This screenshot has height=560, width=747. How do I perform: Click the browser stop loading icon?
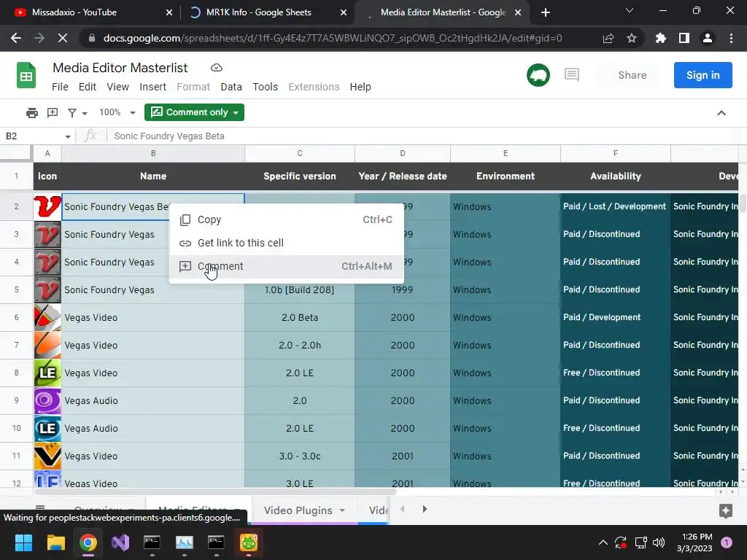63,38
